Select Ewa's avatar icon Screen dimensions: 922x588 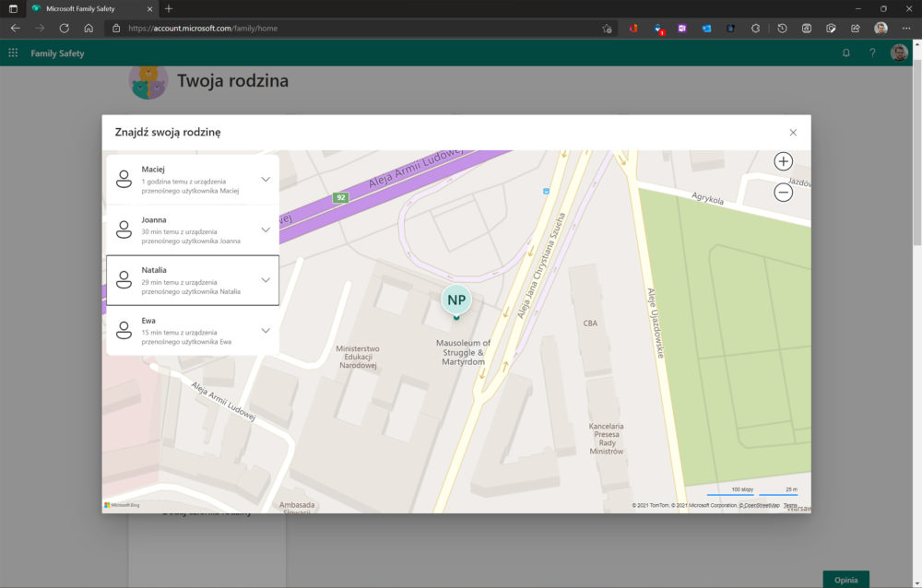point(124,330)
